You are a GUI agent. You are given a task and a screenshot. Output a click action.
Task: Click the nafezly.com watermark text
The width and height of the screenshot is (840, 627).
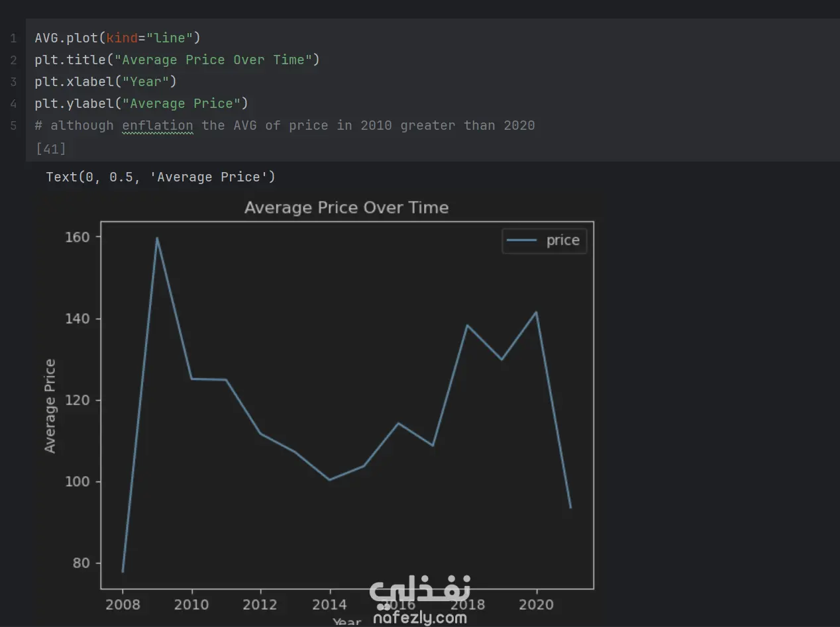[x=420, y=618]
